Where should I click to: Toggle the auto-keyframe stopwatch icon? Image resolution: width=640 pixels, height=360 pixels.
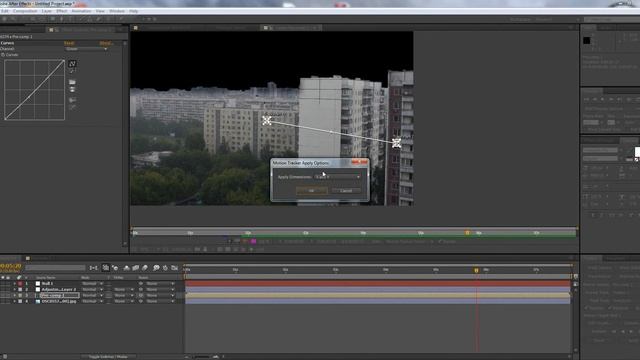[x=165, y=268]
